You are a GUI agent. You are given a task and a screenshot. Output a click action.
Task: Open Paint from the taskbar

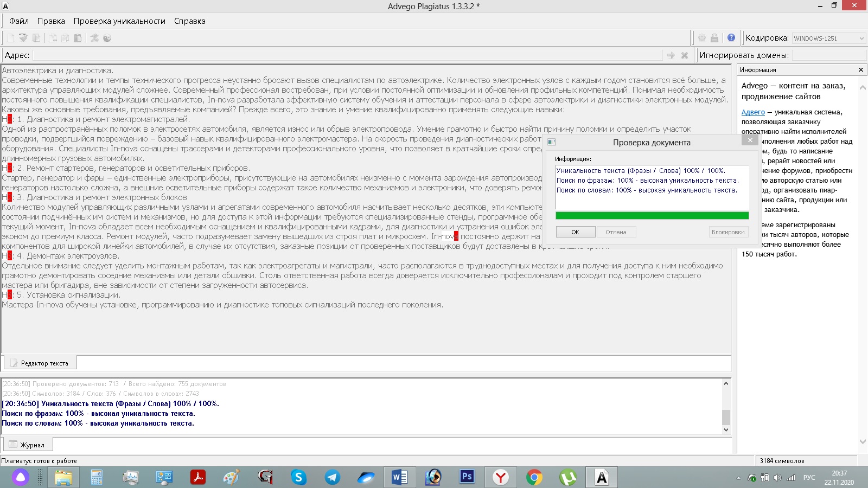tap(231, 477)
